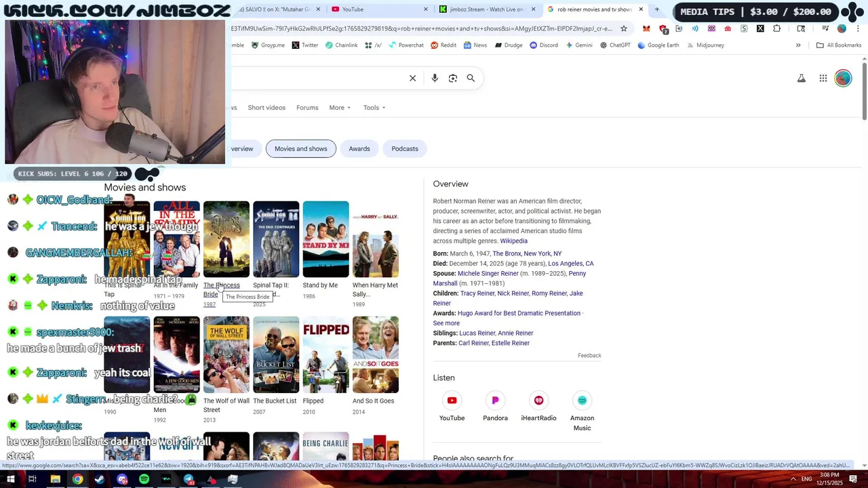The image size is (868, 488).
Task: Expand the Tools dropdown
Action: 374,108
